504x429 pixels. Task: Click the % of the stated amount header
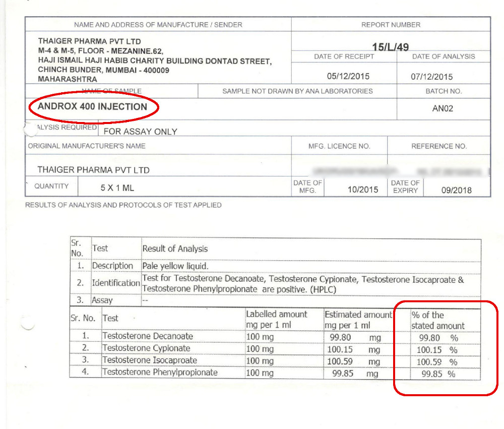coord(438,320)
